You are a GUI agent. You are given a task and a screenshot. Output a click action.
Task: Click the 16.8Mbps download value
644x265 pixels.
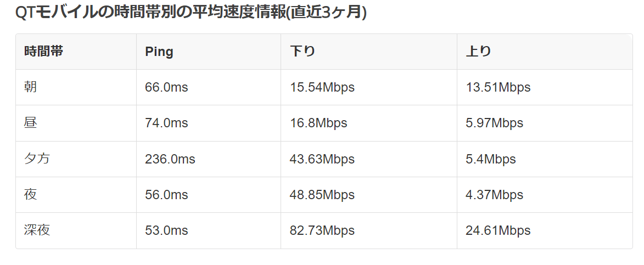coord(318,123)
